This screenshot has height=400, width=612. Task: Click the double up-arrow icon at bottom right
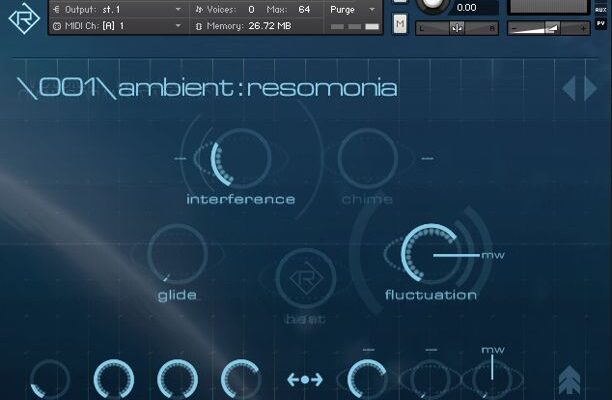pos(571,380)
